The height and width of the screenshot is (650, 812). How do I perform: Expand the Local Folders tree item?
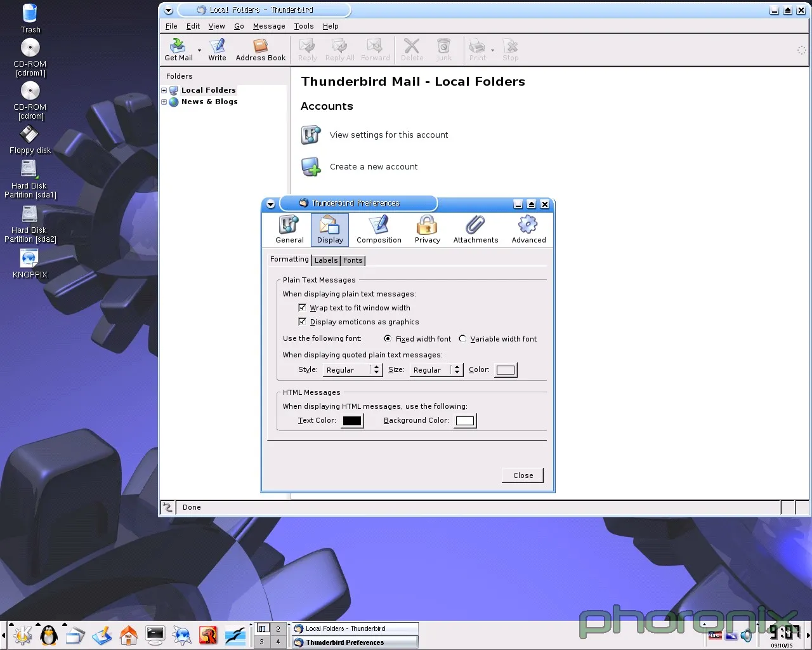164,90
